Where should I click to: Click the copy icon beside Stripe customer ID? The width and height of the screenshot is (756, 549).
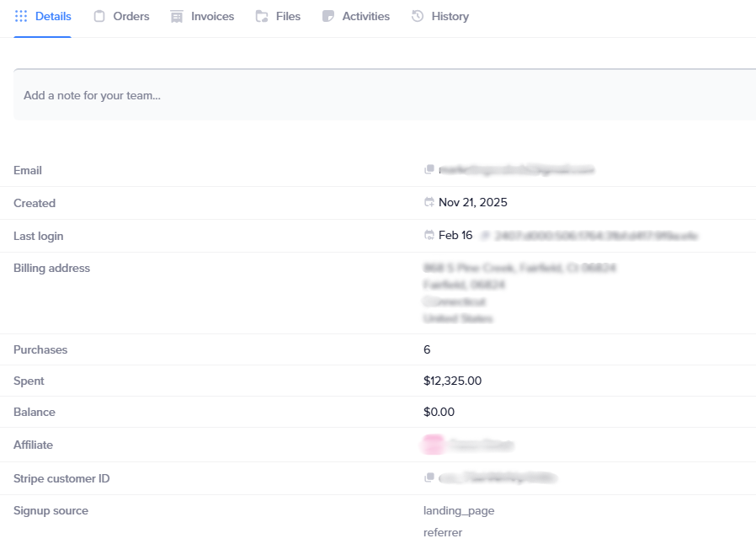[x=429, y=478]
